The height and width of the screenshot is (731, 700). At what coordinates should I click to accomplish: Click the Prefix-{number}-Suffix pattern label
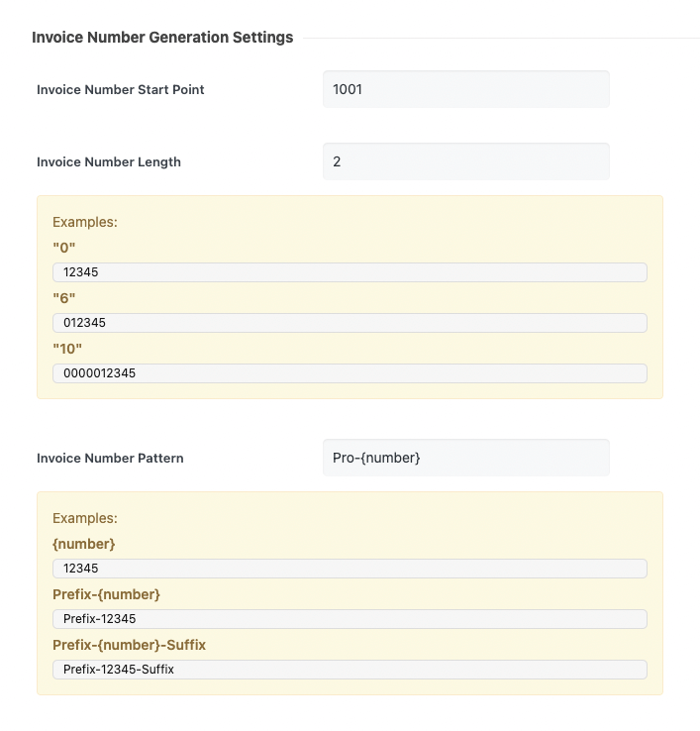point(129,645)
